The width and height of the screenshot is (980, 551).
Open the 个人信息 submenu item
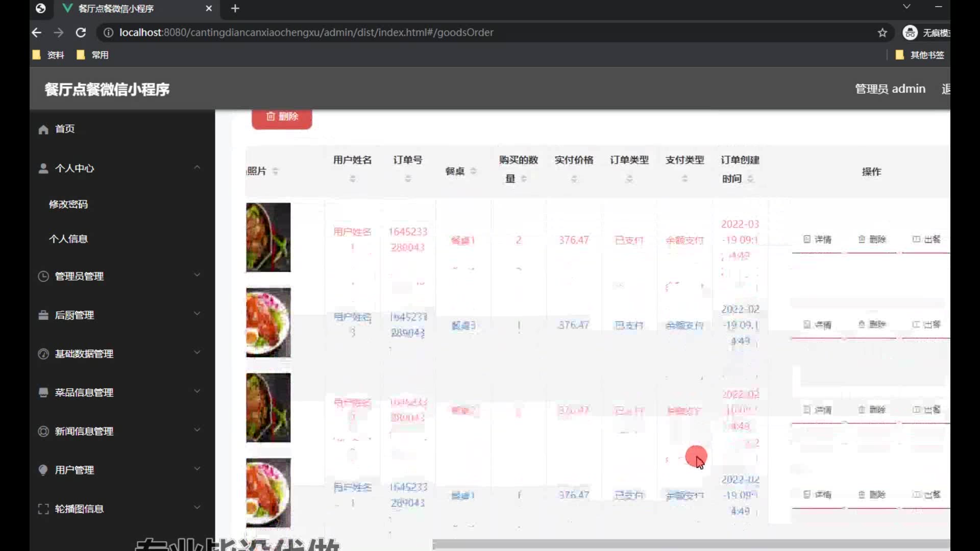pyautogui.click(x=68, y=239)
